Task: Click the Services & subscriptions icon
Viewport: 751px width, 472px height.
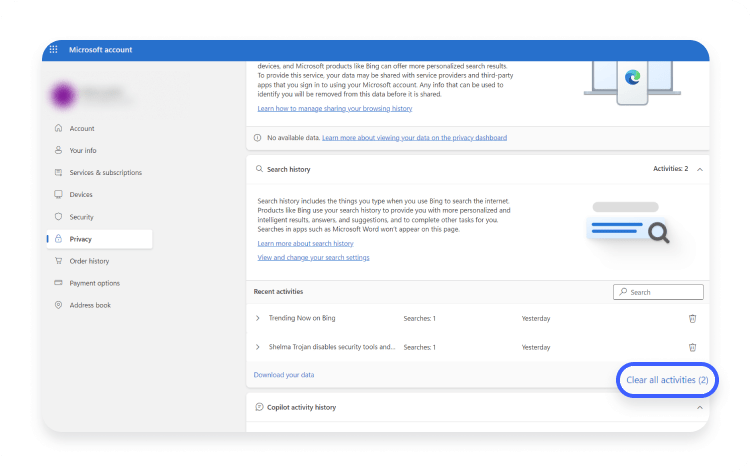Action: coord(58,172)
